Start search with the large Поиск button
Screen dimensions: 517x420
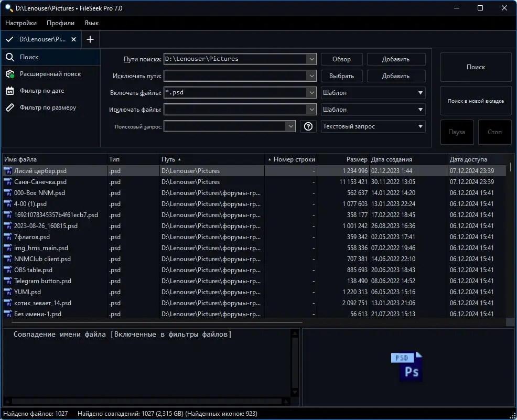coord(476,67)
